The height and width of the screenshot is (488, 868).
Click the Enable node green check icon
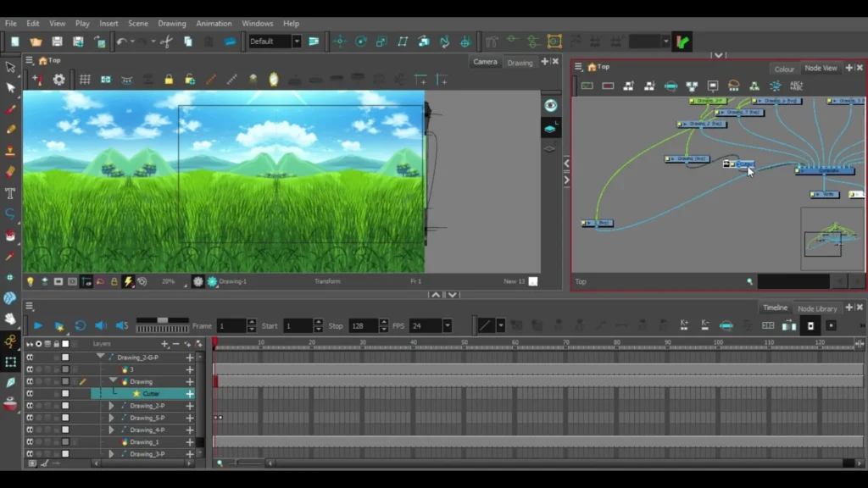point(587,86)
